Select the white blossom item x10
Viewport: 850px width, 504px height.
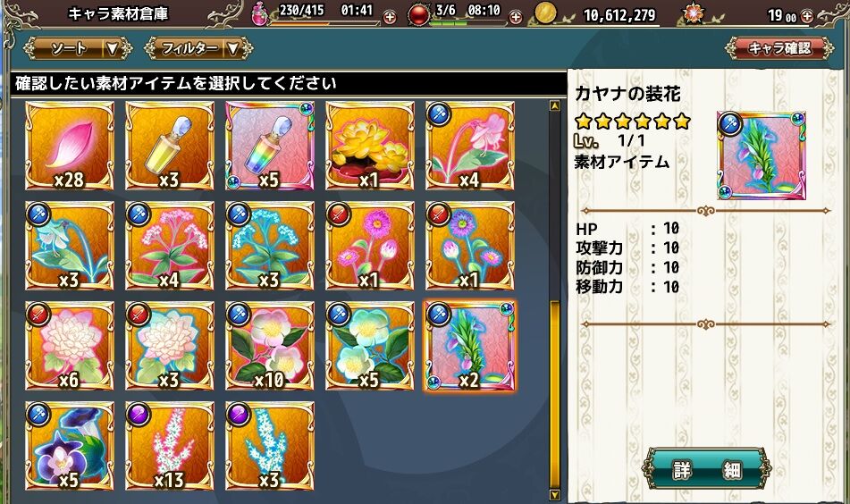[x=269, y=346]
